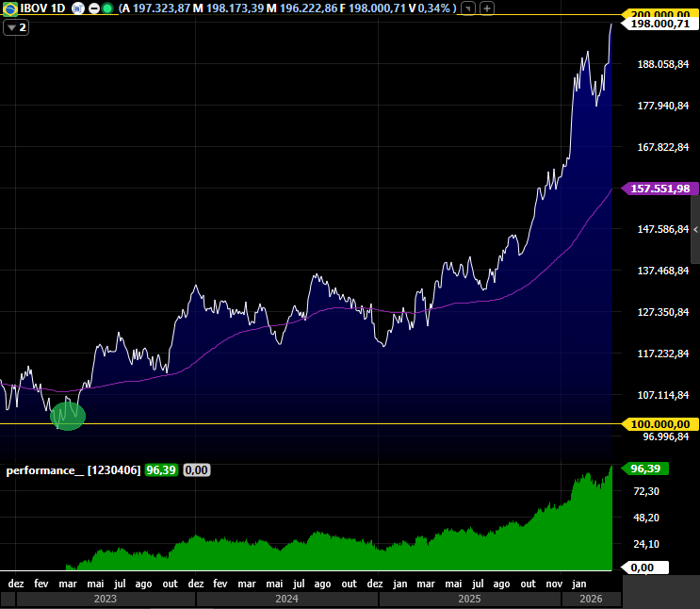Click the 2024 year band on time axis
Screen dimensions: 700x609
[287, 599]
